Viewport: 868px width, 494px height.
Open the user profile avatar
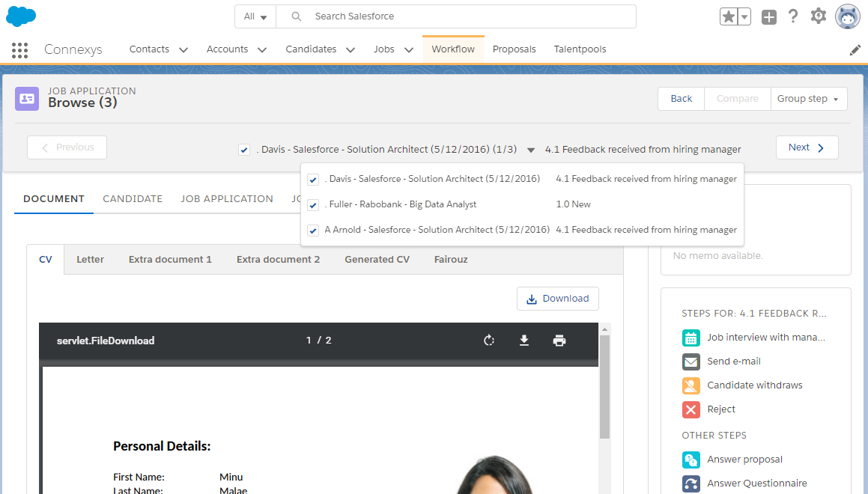848,16
